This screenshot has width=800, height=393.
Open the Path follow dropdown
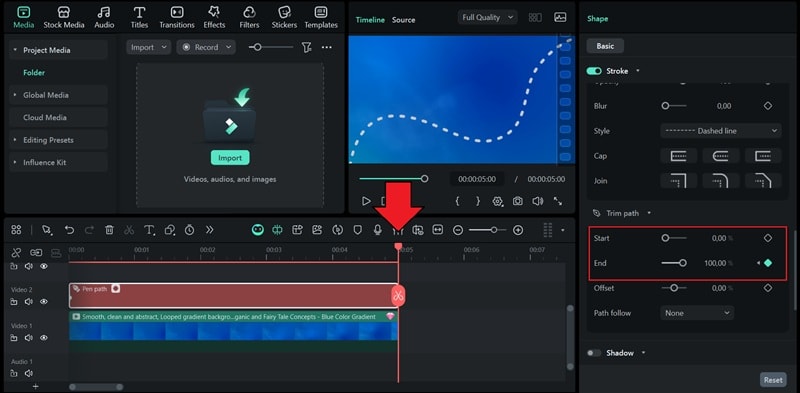[x=697, y=313]
